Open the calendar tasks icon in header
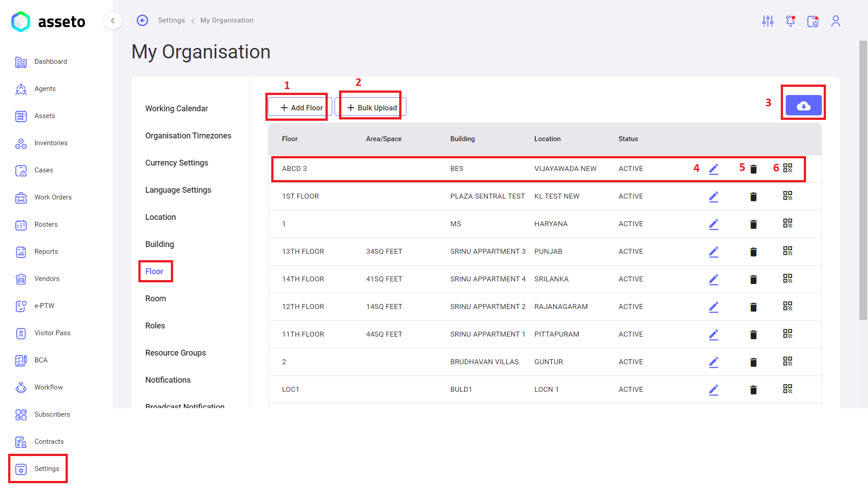The width and height of the screenshot is (868, 485). tap(813, 21)
